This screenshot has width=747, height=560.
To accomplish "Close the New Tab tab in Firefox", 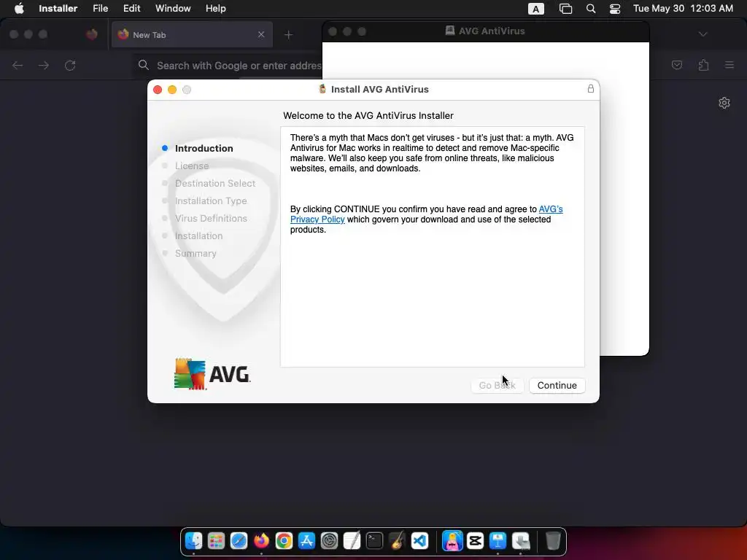I will point(261,34).
